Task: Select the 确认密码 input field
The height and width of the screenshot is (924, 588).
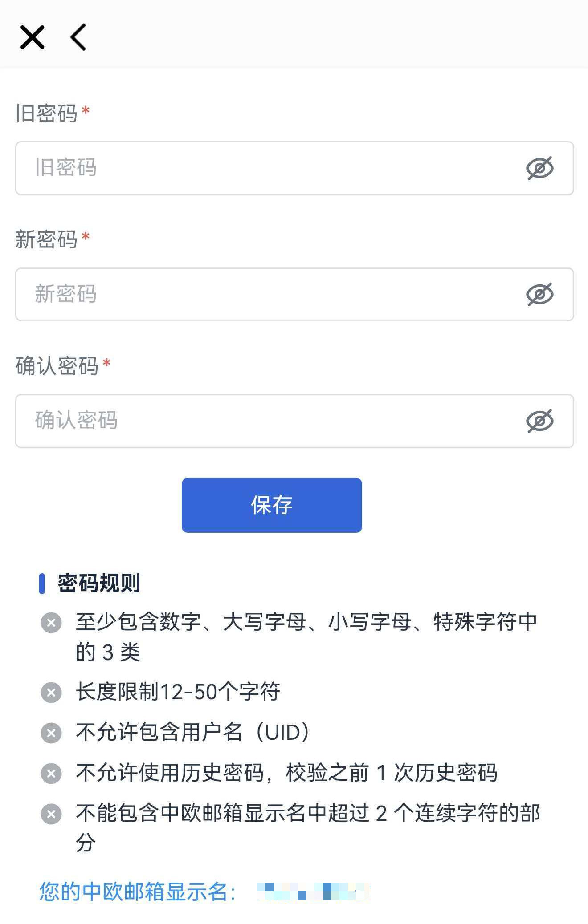Action: (267, 421)
